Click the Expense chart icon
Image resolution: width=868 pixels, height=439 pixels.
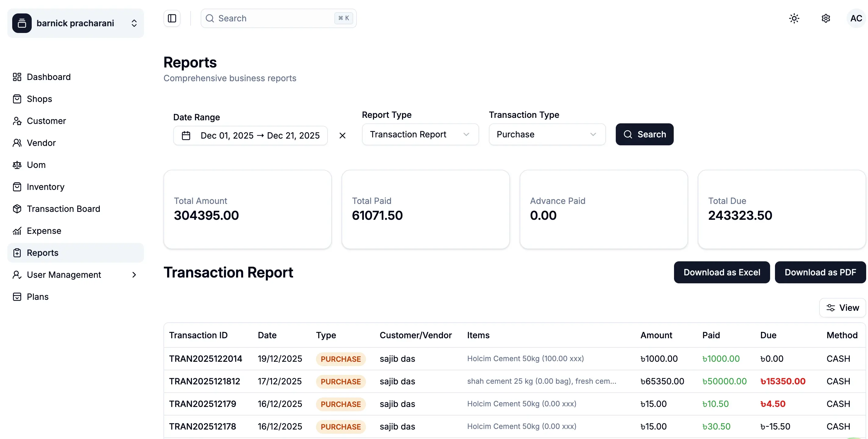click(x=17, y=231)
